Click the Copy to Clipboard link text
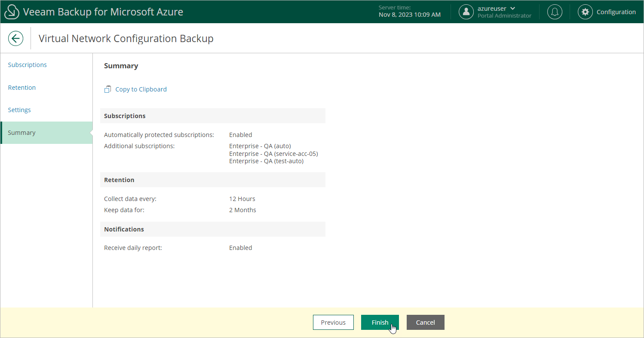This screenshot has width=644, height=338. coord(141,89)
